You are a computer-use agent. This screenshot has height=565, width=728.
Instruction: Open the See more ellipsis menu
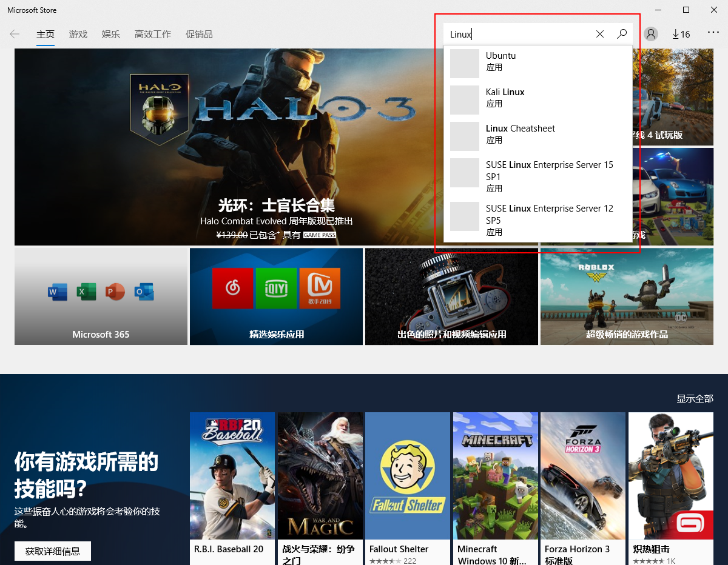(713, 33)
